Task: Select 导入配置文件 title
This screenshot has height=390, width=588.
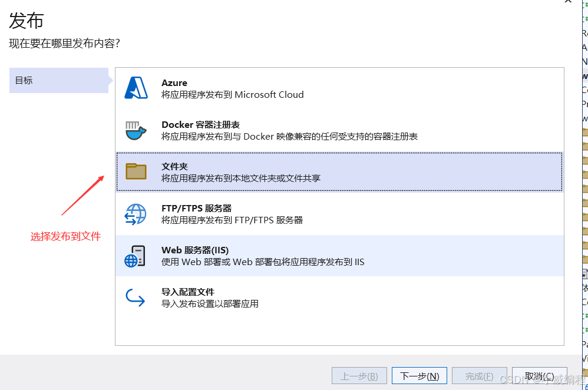Action: click(x=188, y=292)
